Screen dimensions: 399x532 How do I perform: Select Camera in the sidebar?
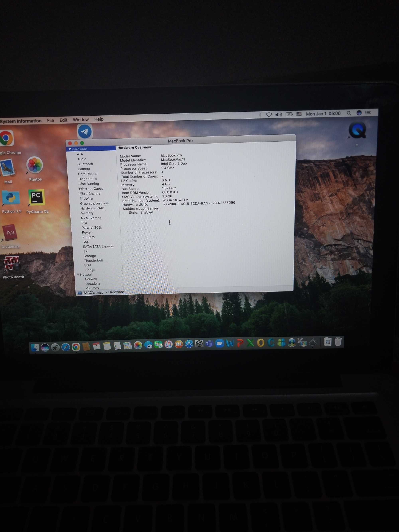84,169
